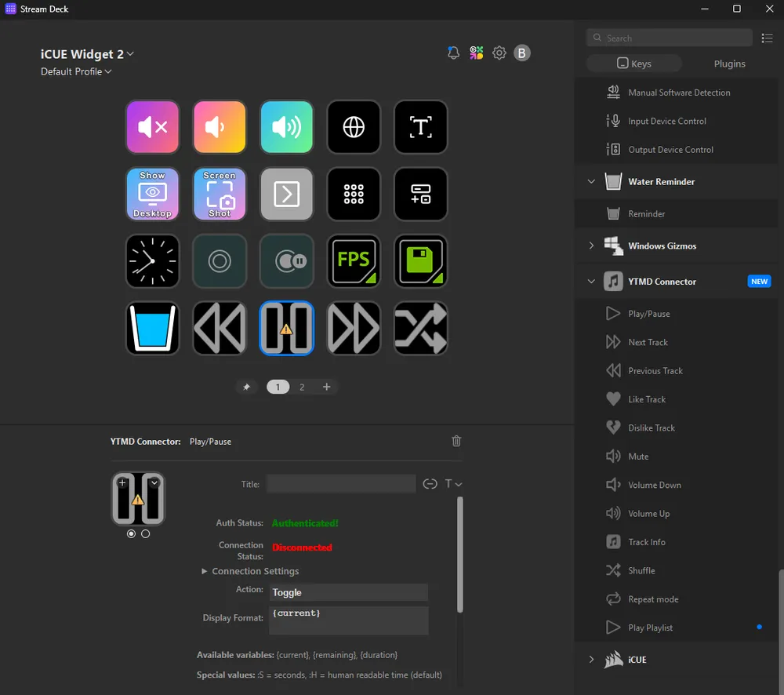
Task: Click the Search actions field
Action: [669, 38]
